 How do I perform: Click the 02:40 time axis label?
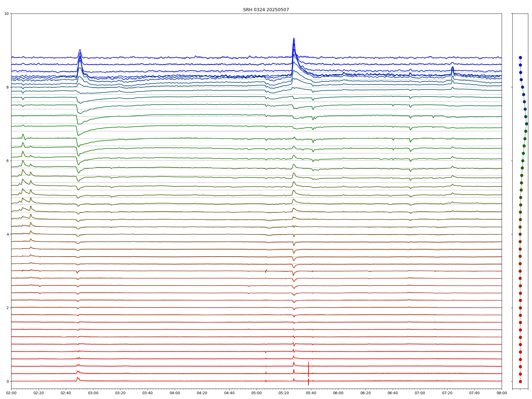66,393
